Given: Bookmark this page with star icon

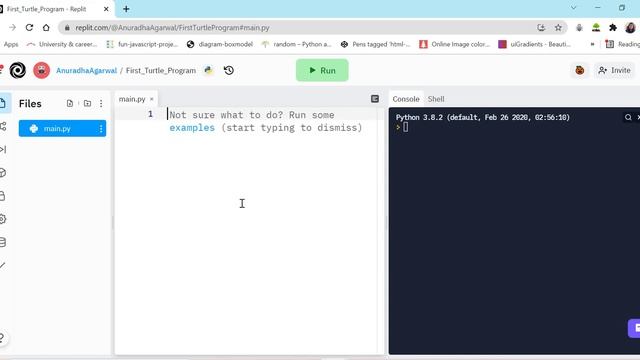Looking at the screenshot, I should pos(558,27).
